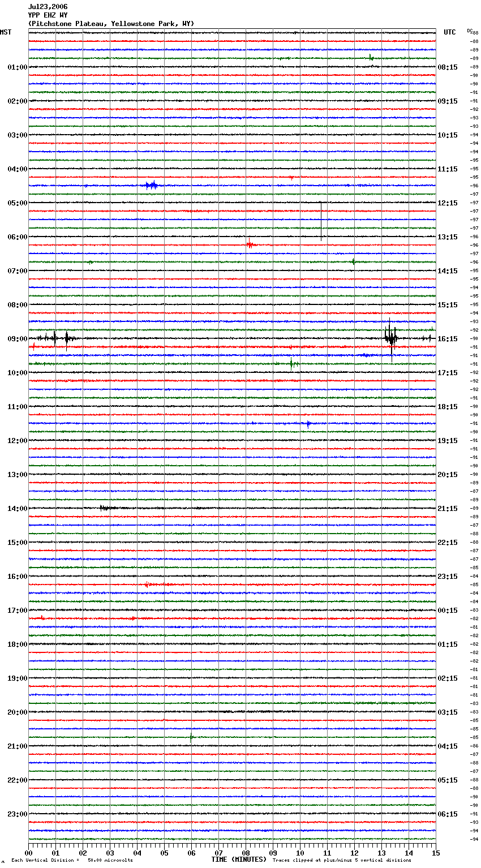Click the 03:15 UTC time label
Image resolution: width=481 pixels, height=868 pixels.
point(448,712)
